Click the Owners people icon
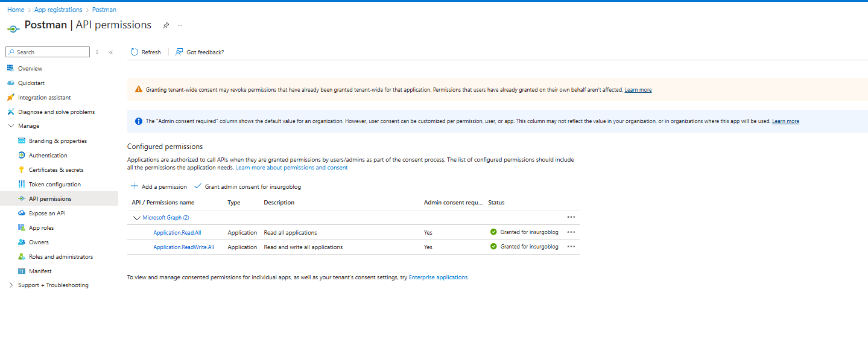 [x=22, y=242]
